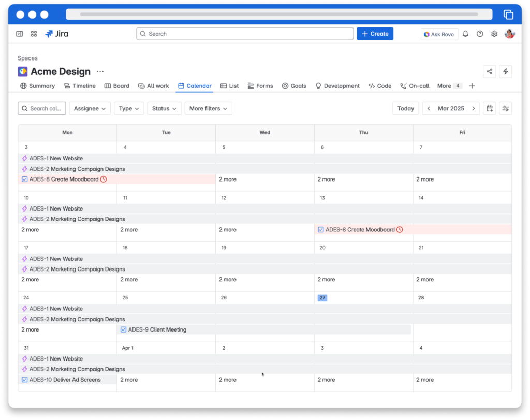530x420 pixels.
Task: Switch to the Timeline tab
Action: pyautogui.click(x=79, y=86)
